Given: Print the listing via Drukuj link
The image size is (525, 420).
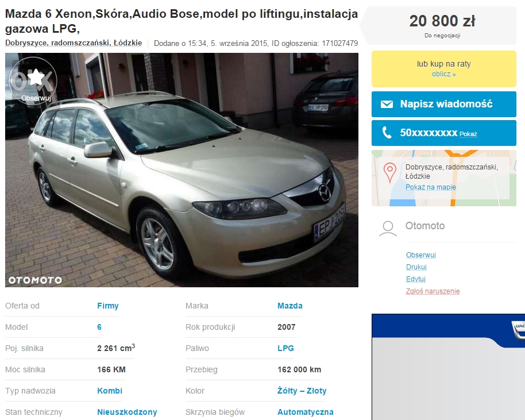Looking at the screenshot, I should [416, 267].
